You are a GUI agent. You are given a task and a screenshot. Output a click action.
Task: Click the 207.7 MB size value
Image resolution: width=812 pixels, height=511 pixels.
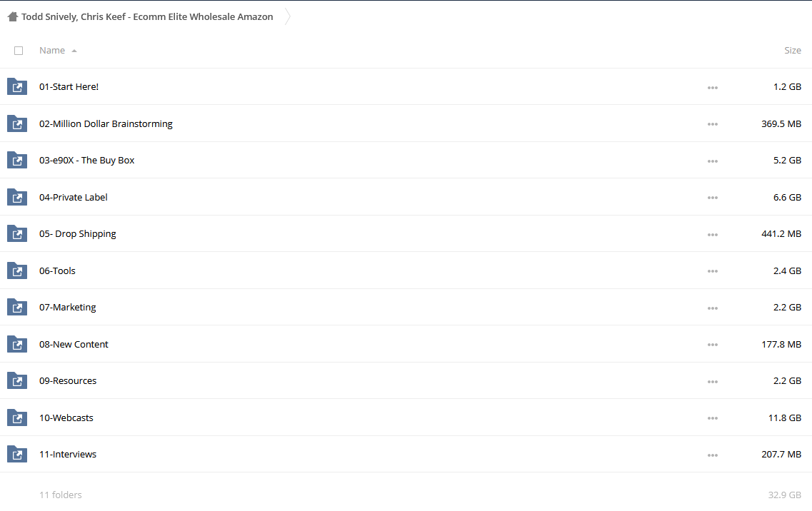[781, 454]
